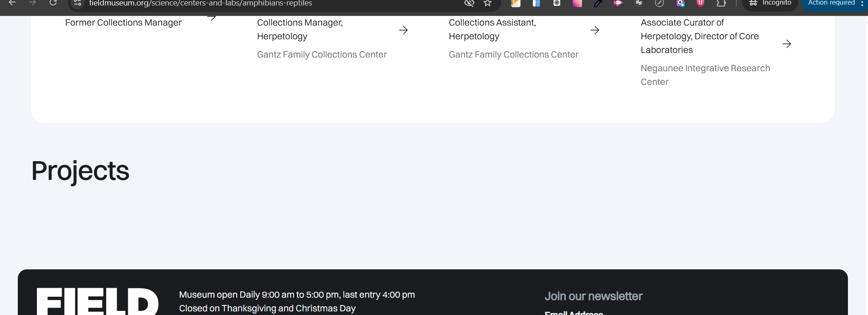This screenshot has height=315, width=868.
Task: Open the red shield extension icon
Action: 700,3
